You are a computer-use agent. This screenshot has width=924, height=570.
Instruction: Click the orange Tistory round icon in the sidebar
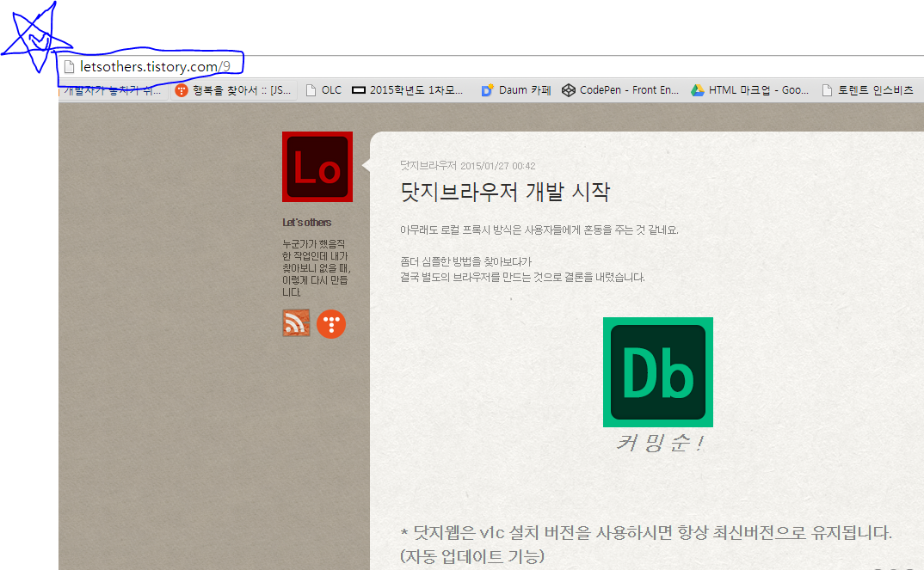pos(331,324)
